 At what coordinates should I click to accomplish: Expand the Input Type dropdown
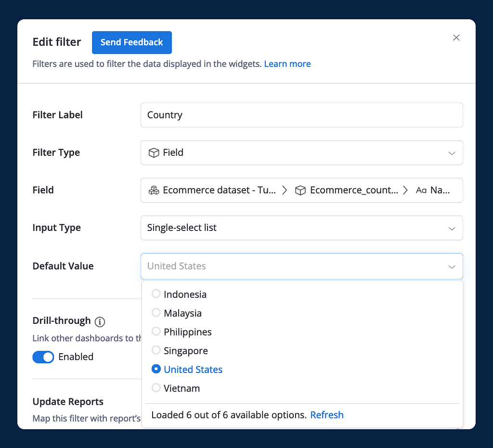tap(452, 228)
